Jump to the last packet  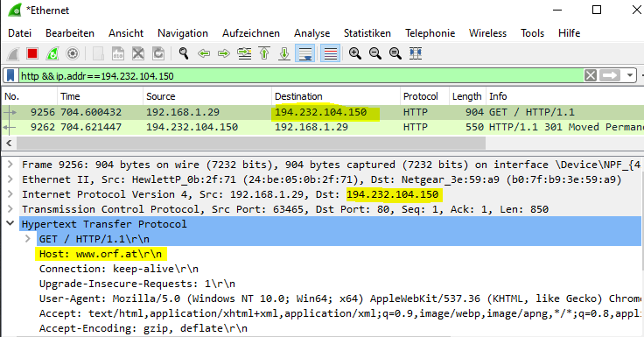click(x=284, y=54)
